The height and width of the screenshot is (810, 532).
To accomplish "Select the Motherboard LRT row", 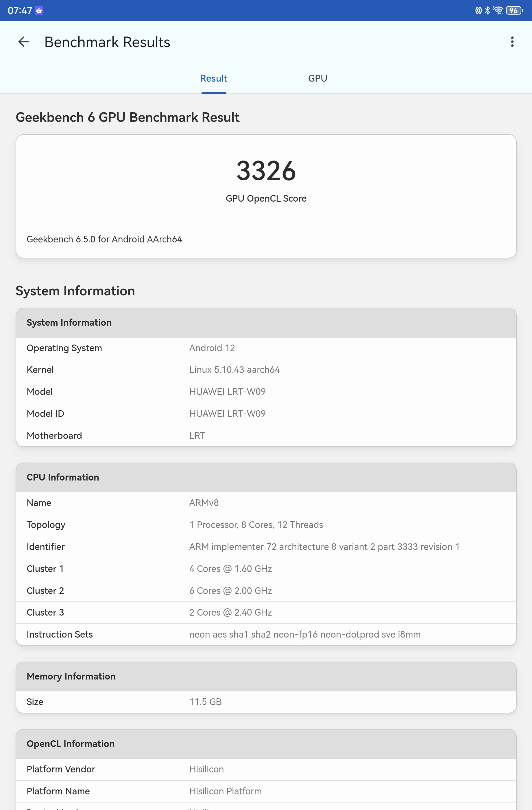I will tap(266, 436).
